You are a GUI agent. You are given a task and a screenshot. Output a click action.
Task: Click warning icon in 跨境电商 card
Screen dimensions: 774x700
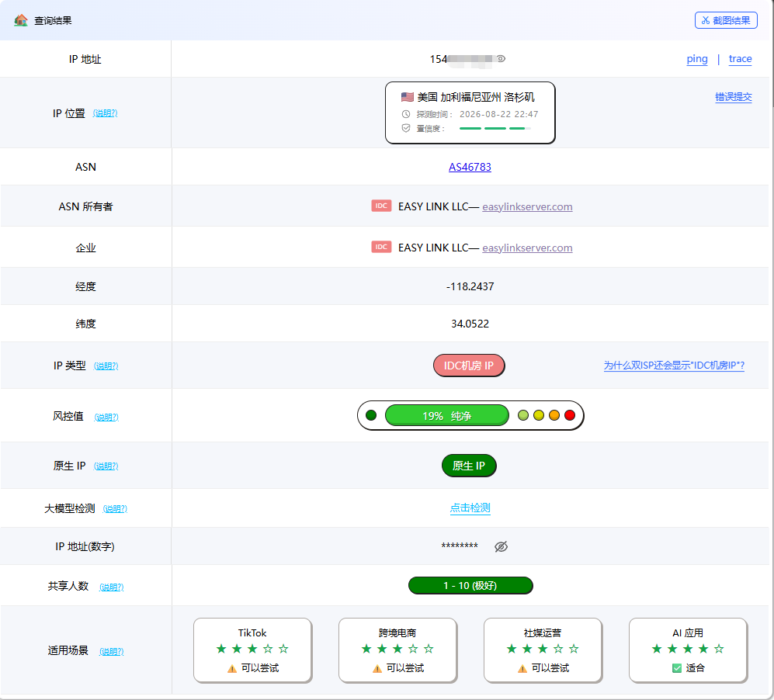377,668
